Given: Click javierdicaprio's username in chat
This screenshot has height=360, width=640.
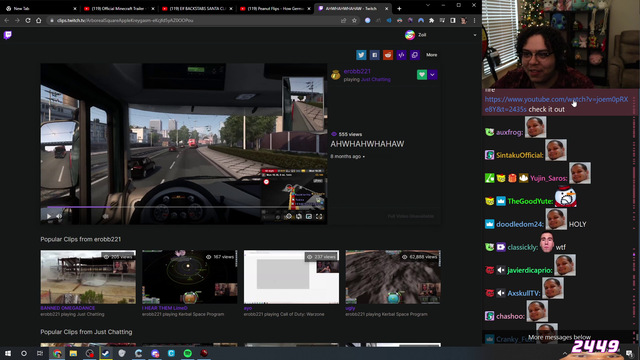Looking at the screenshot, I should point(529,270).
